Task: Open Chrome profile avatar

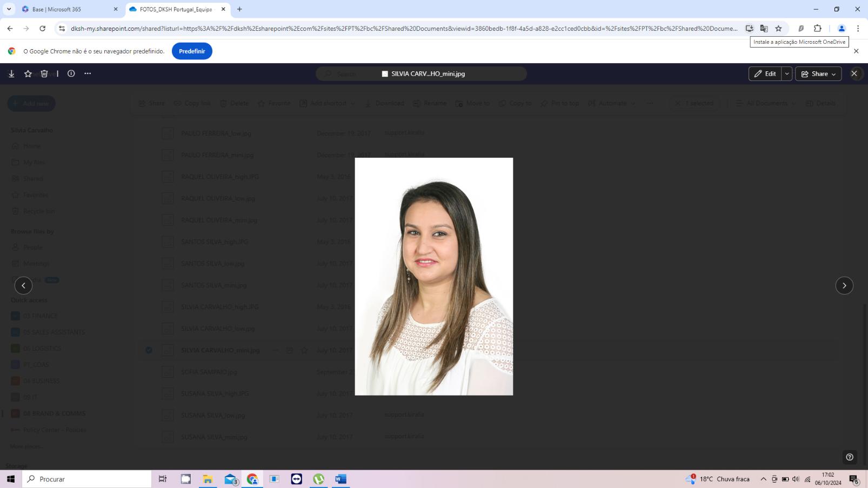Action: click(842, 29)
